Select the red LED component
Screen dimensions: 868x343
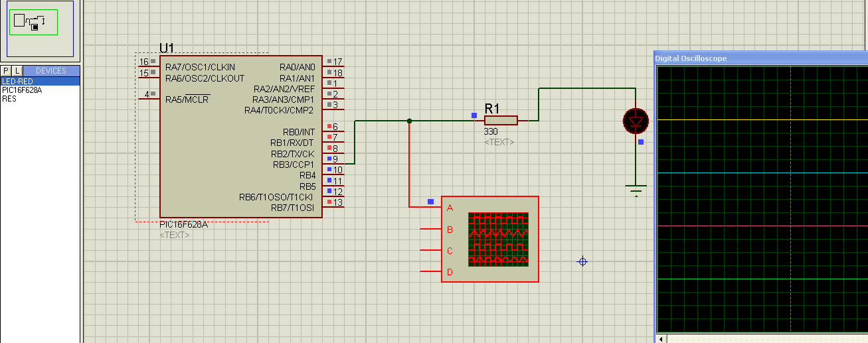(x=636, y=121)
